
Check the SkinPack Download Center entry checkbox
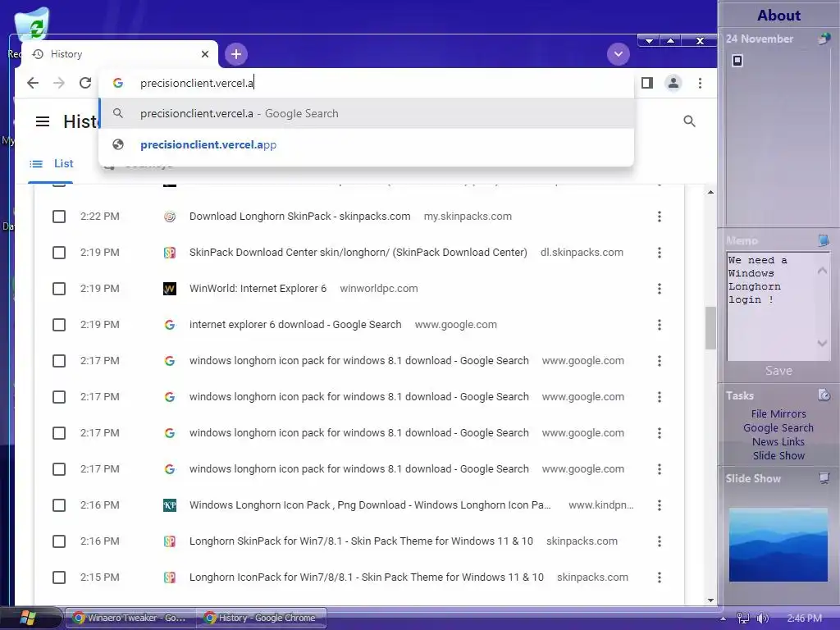(x=59, y=253)
